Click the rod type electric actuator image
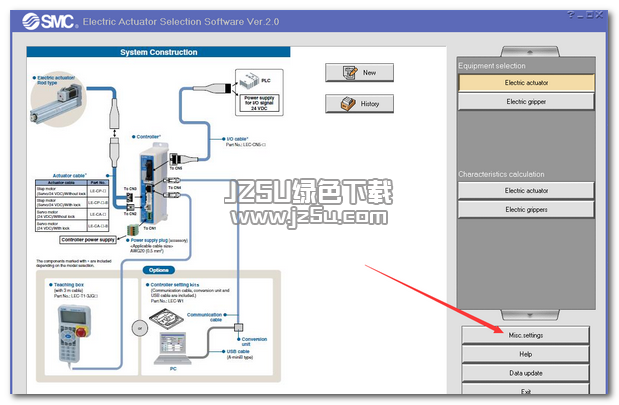 click(58, 103)
